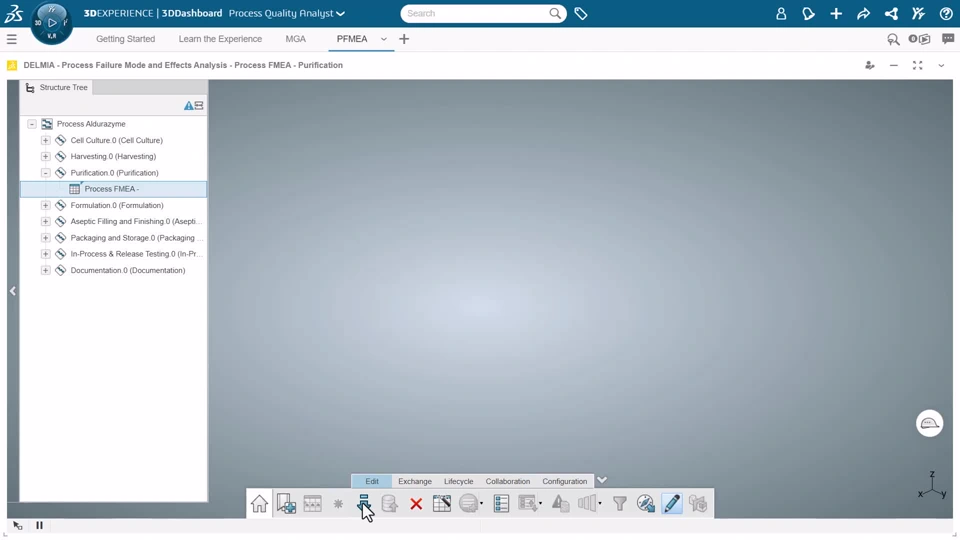This screenshot has width=960, height=540.
Task: Switch to the Getting Started tab
Action: (x=126, y=39)
